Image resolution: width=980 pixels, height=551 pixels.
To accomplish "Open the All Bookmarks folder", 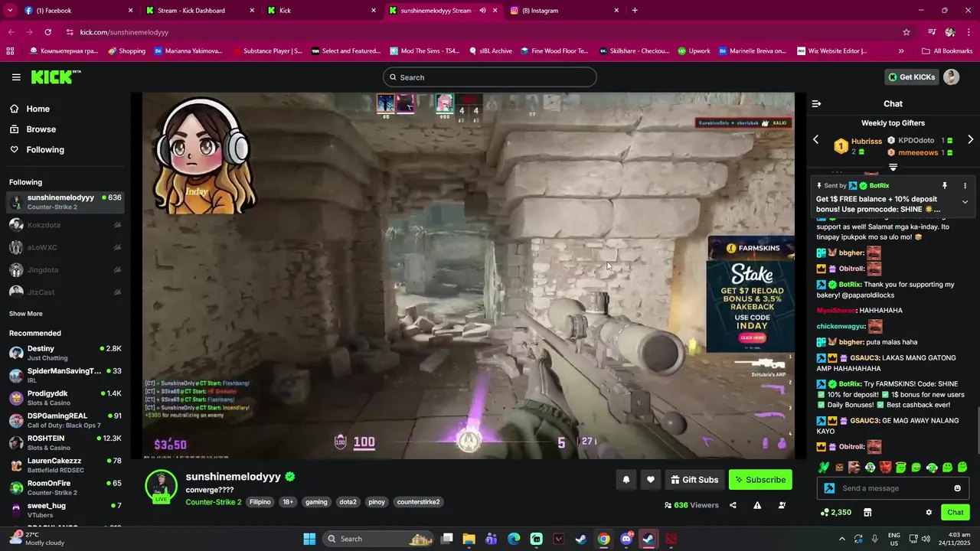I will [x=947, y=51].
